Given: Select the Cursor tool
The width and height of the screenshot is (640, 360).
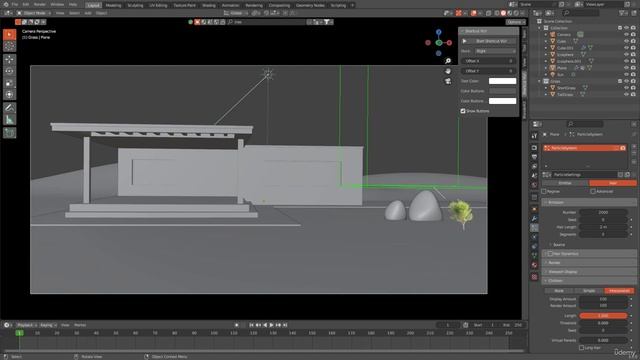Looking at the screenshot, I should pos(9,46).
